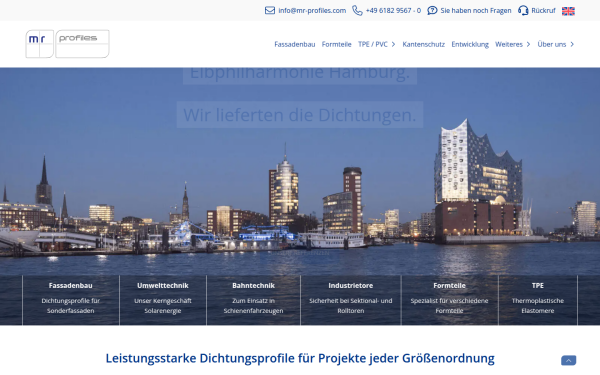Image resolution: width=600 pixels, height=375 pixels.
Task: Click the question speech bubble icon
Action: click(x=432, y=10)
